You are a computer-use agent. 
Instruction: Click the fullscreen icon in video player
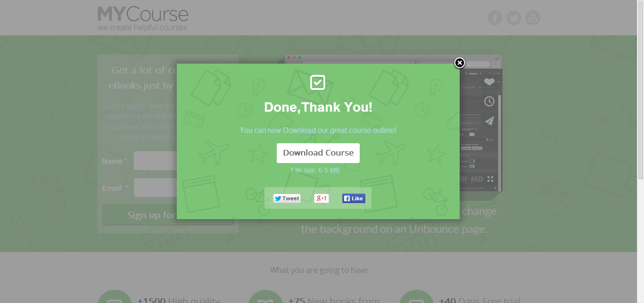point(490,179)
